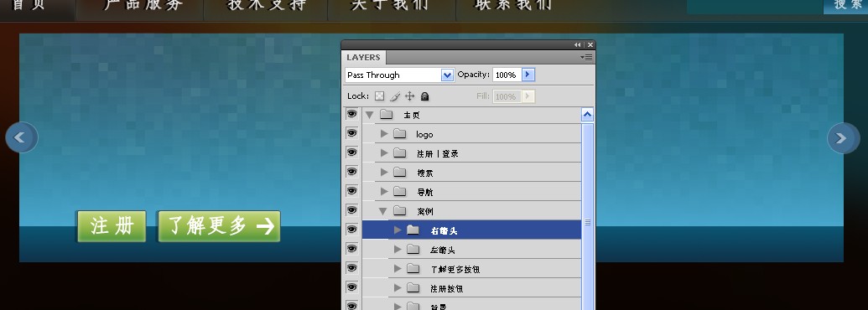Image resolution: width=868 pixels, height=310 pixels.
Task: Click the Layers scrollbar up arrow
Action: coord(587,115)
